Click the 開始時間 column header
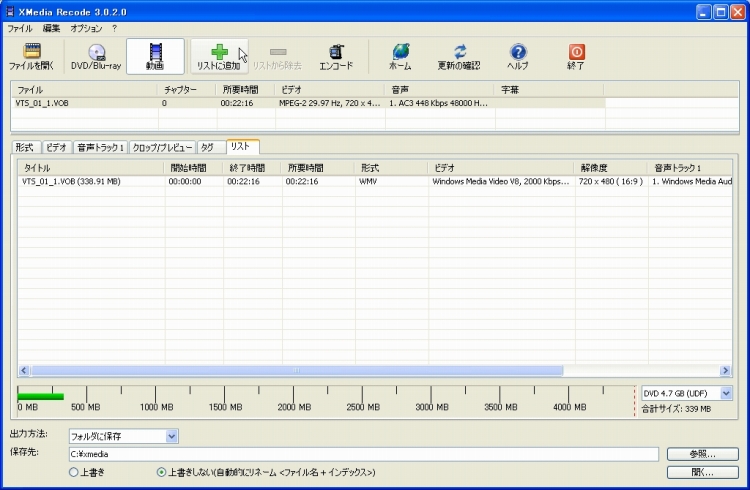 pyautogui.click(x=193, y=168)
